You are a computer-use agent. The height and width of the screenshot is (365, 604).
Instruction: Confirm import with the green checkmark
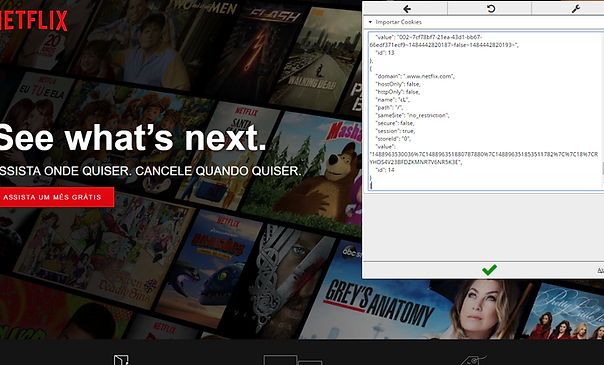489,270
